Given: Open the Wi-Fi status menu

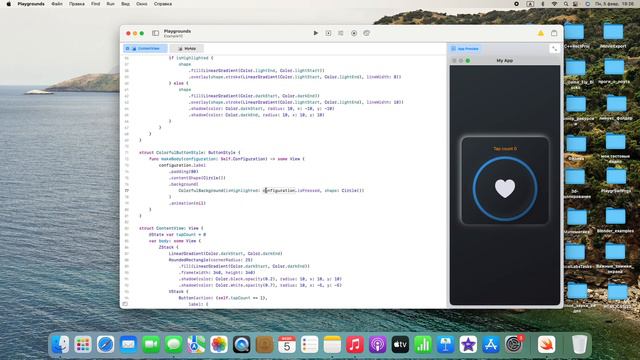Looking at the screenshot, I should tap(554, 4).
